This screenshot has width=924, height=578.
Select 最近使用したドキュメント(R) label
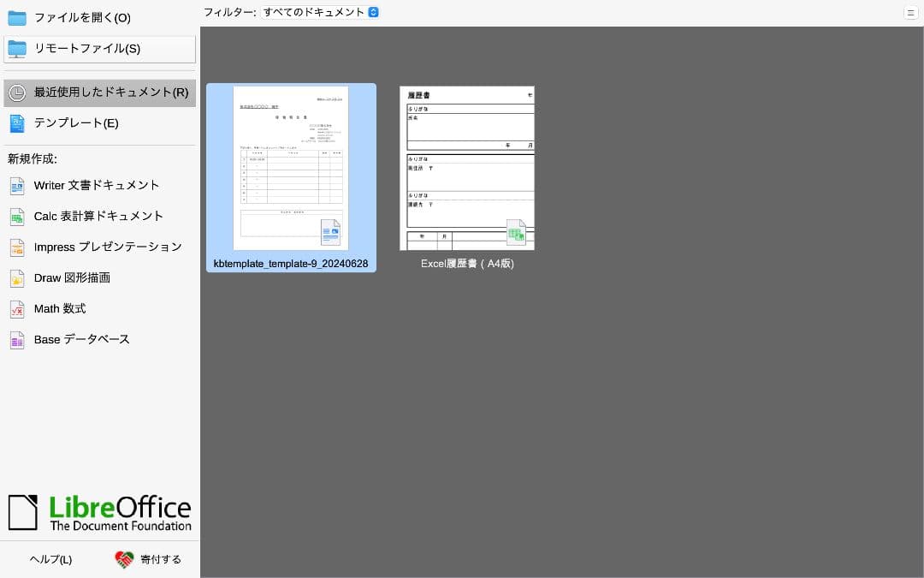[111, 92]
